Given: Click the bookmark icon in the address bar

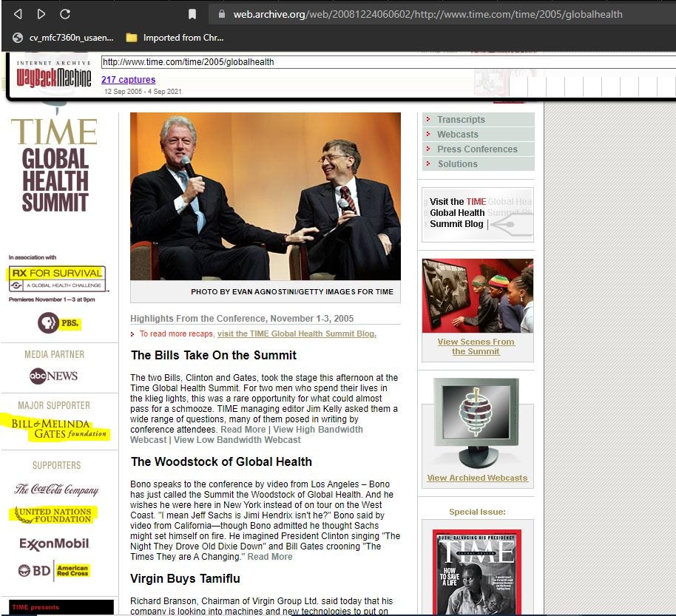Looking at the screenshot, I should coord(192,14).
